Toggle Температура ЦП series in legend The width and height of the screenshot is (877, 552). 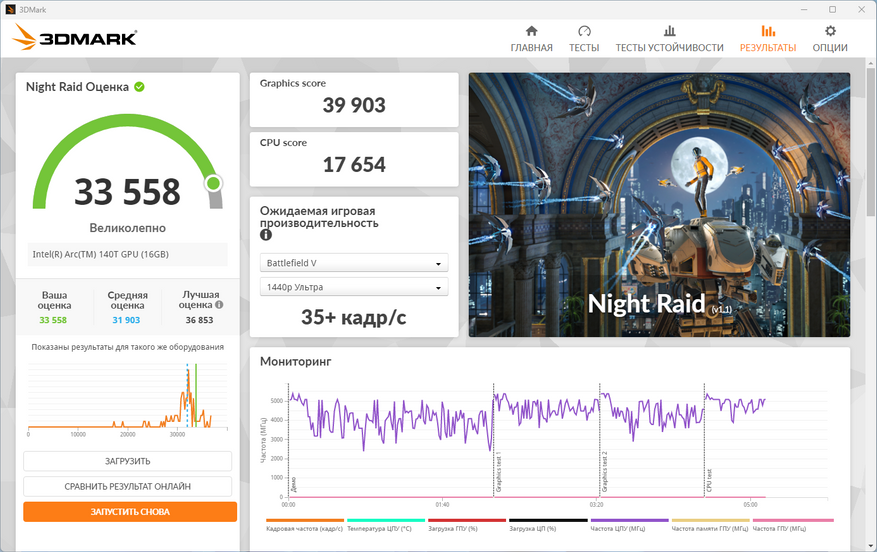coord(386,527)
